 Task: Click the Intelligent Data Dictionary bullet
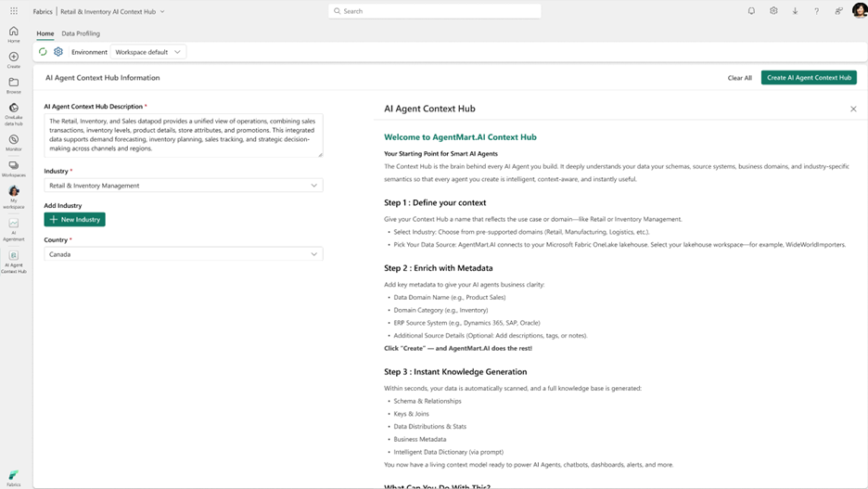[x=449, y=452]
